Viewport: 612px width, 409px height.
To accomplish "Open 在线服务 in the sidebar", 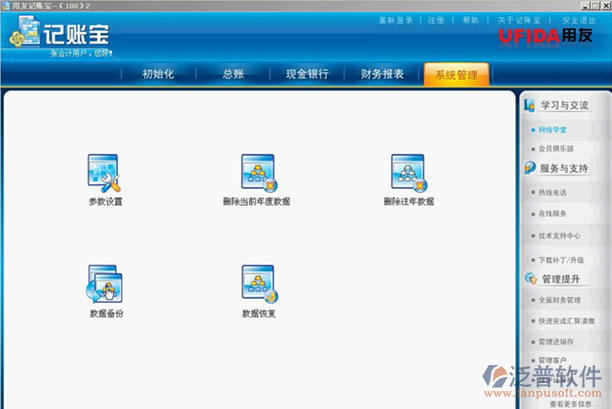I will [x=552, y=213].
